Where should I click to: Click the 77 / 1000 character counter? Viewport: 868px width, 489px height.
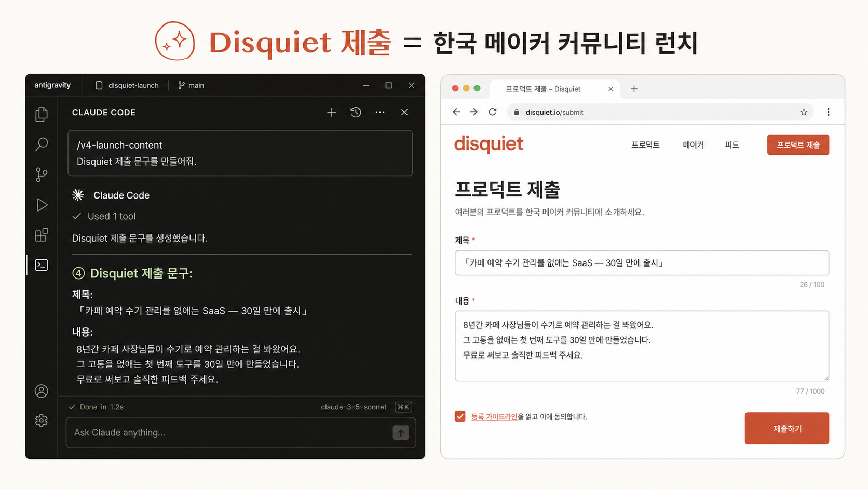[810, 391]
